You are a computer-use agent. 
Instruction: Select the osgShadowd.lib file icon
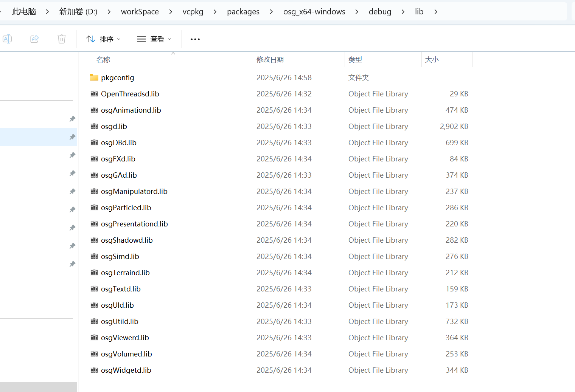(x=94, y=240)
